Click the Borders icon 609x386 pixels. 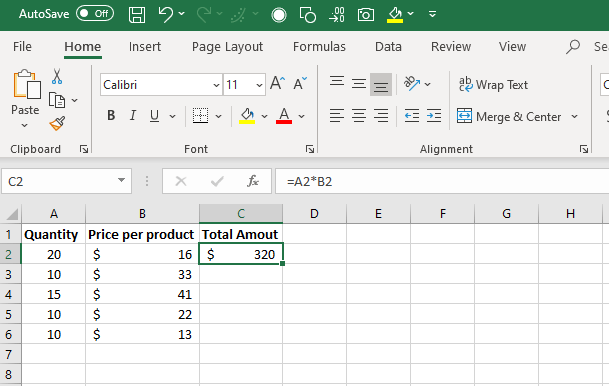tap(200, 116)
